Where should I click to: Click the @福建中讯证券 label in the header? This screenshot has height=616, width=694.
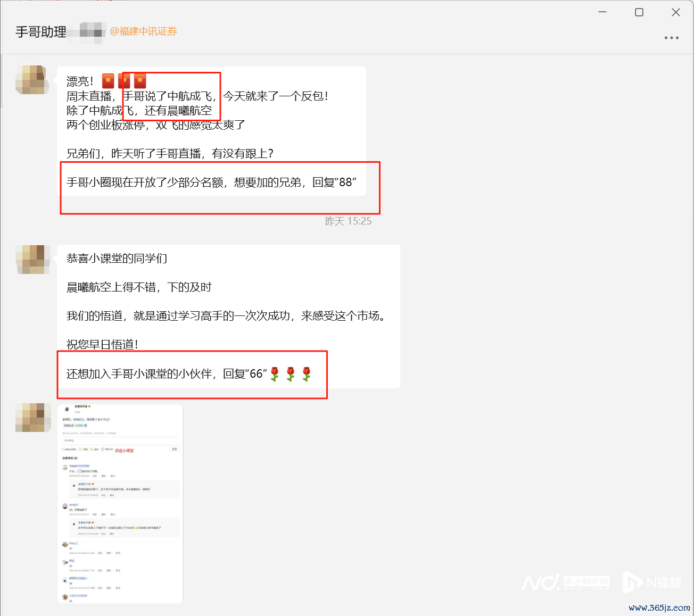[143, 31]
